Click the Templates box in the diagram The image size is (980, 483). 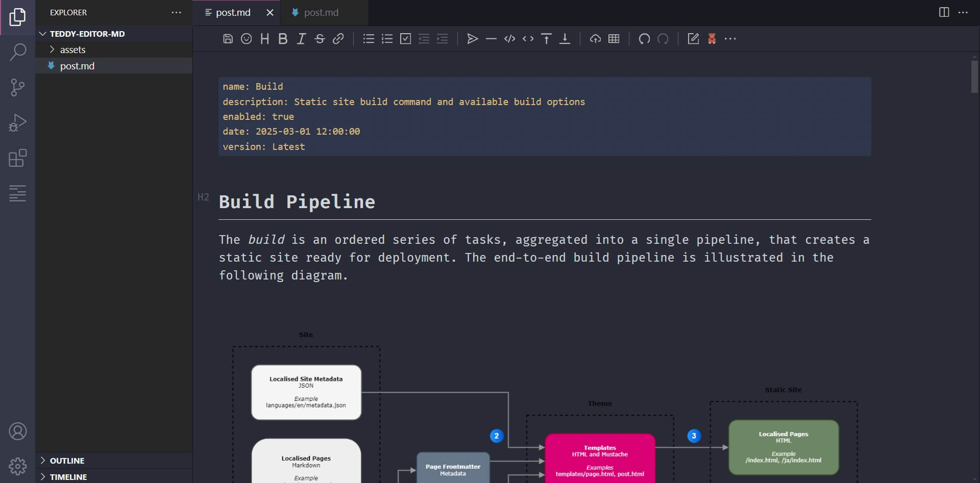600,458
